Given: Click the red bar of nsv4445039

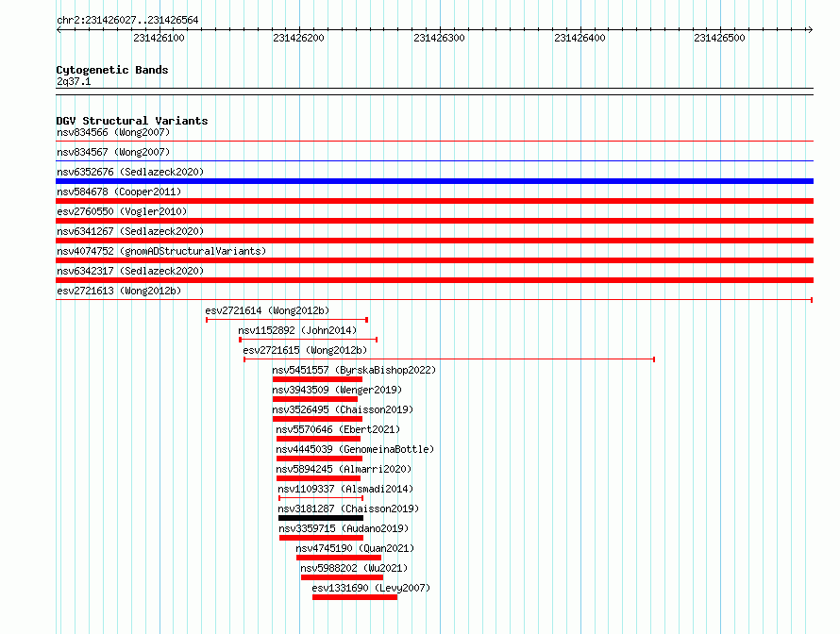Looking at the screenshot, I should tap(319, 459).
